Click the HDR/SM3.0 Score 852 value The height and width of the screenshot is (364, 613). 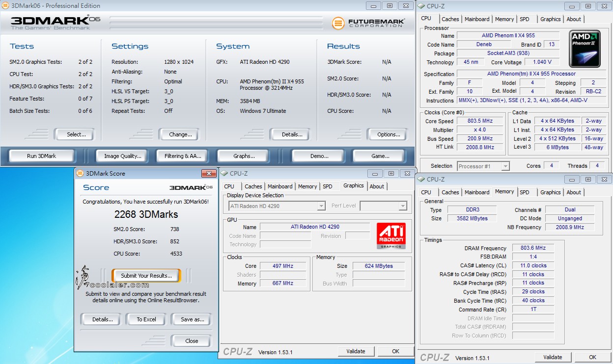click(x=174, y=241)
